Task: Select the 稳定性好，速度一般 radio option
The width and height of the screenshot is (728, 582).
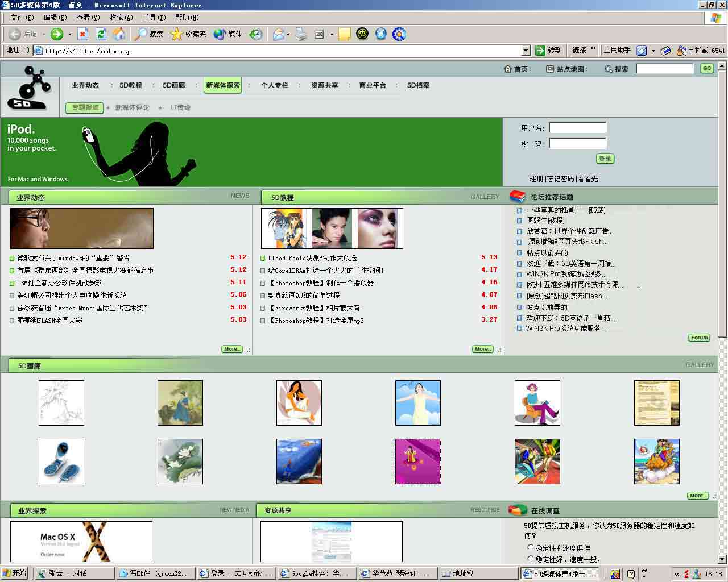Action: click(x=530, y=559)
